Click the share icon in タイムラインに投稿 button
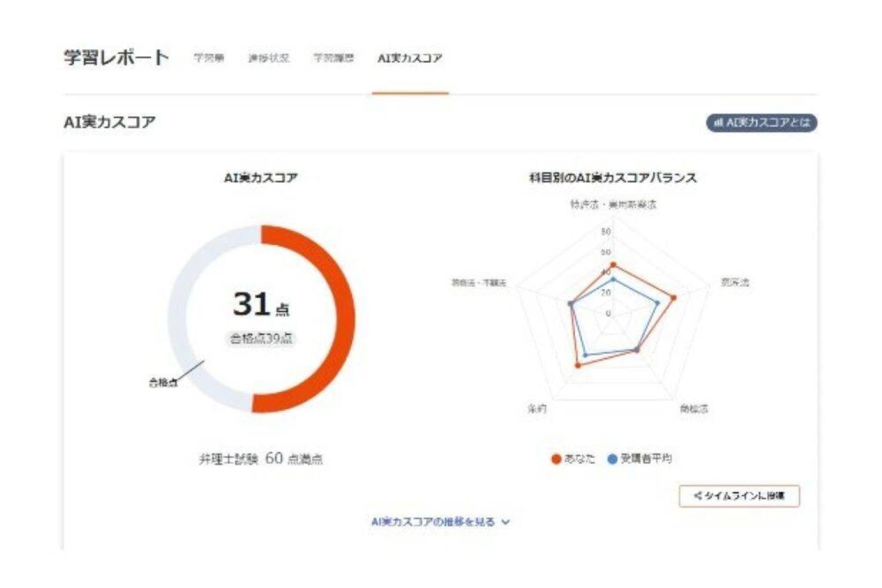This screenshot has width=882, height=588. coord(698,496)
